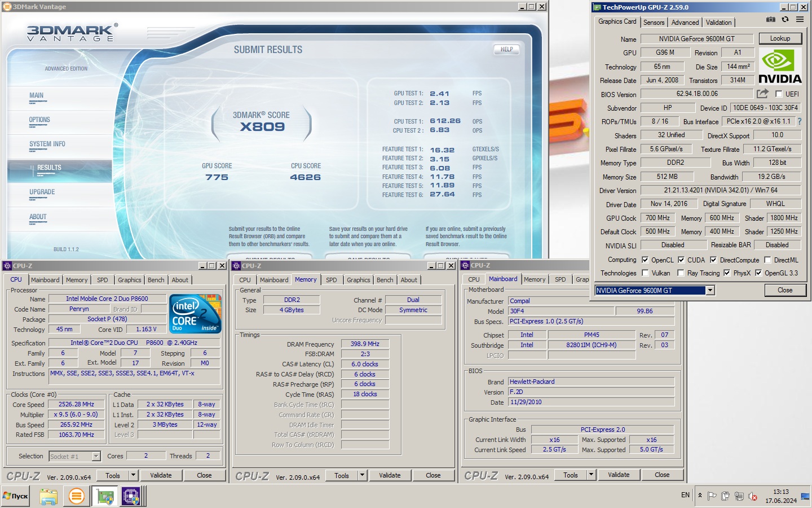Click the Intel Core 2 Duo logo

click(195, 313)
